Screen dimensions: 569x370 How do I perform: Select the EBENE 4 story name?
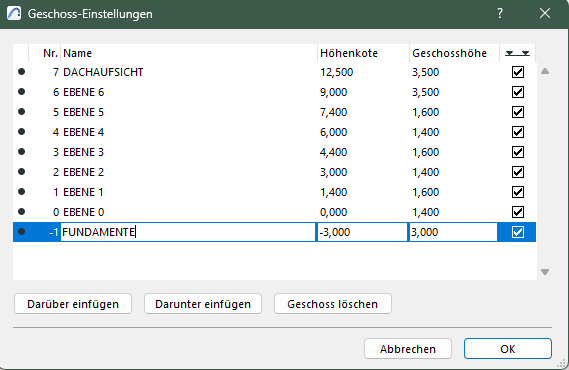click(83, 132)
